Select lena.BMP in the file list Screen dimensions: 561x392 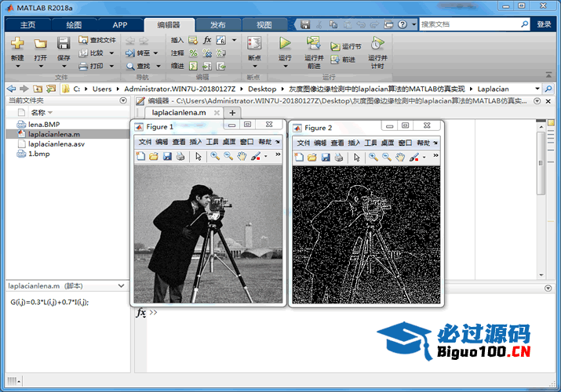[43, 124]
